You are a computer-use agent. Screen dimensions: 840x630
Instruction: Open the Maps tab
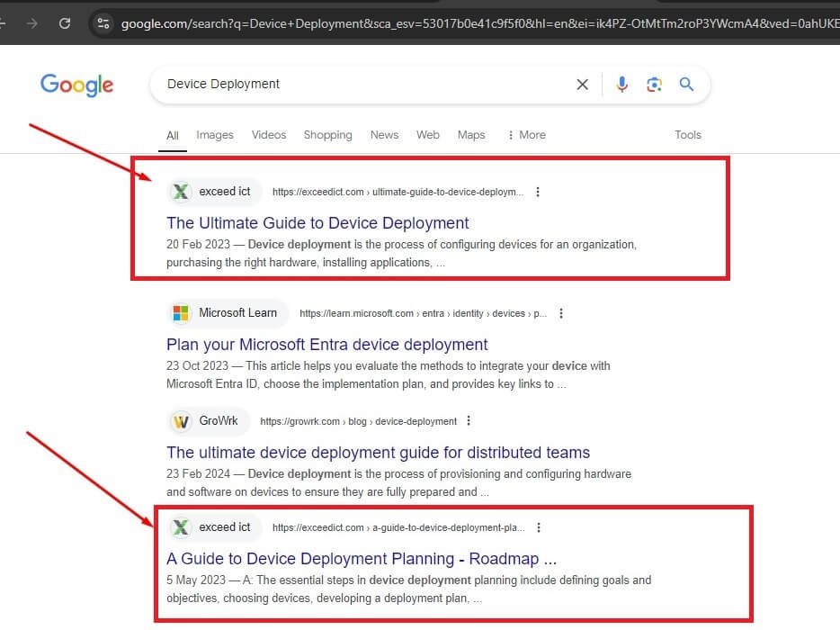[471, 135]
